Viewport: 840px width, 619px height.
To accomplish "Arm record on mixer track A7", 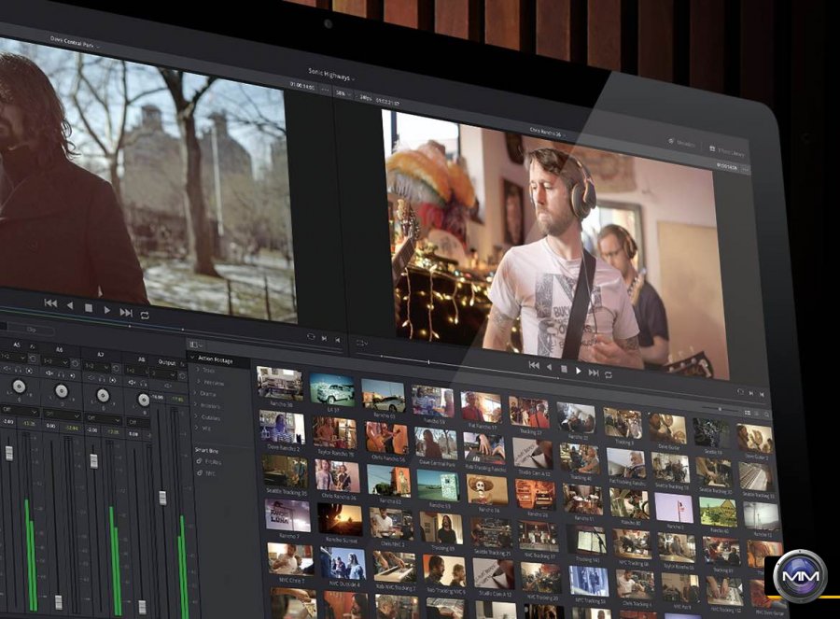I will coord(113,379).
